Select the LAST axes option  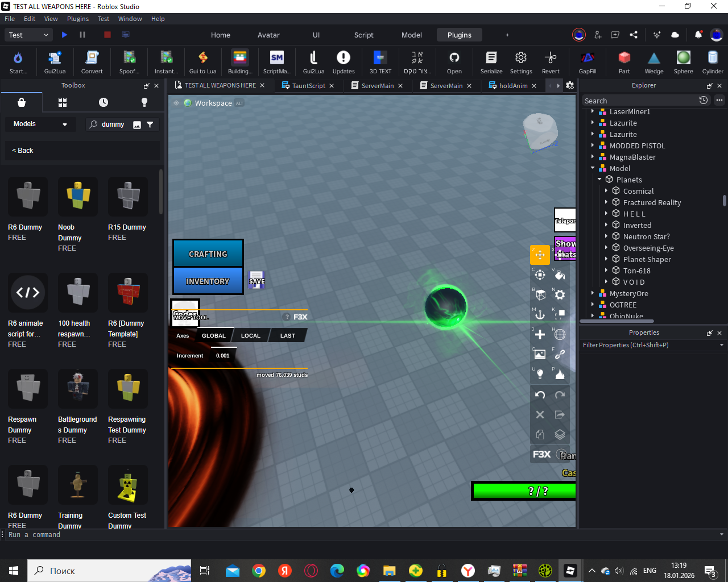coord(288,335)
